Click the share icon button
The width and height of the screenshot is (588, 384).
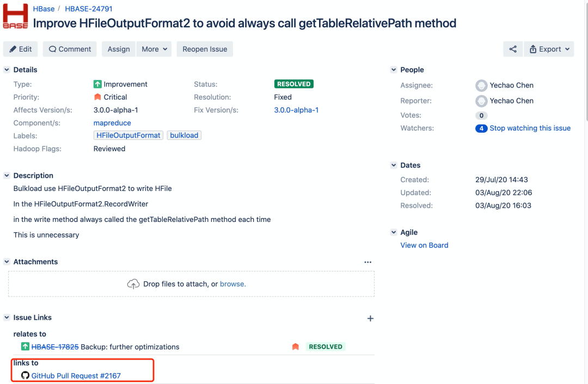(x=513, y=49)
